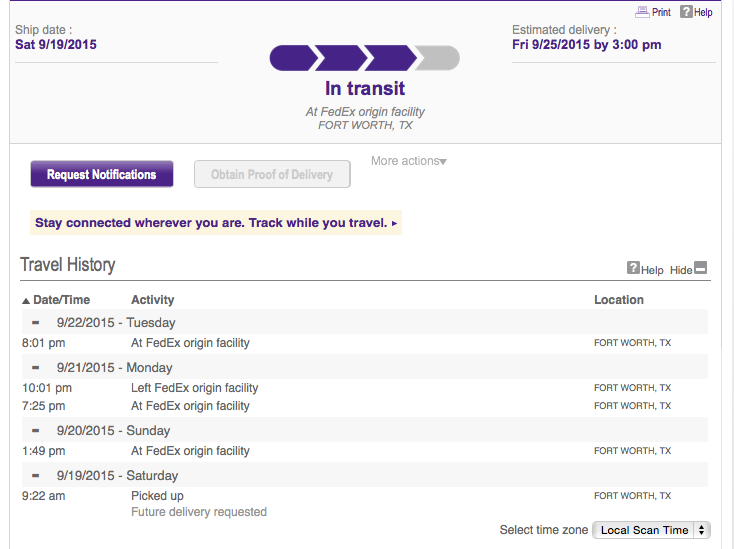Screen dimensions: 734x549
Task: Click Travel History Help question icon
Action: [633, 268]
